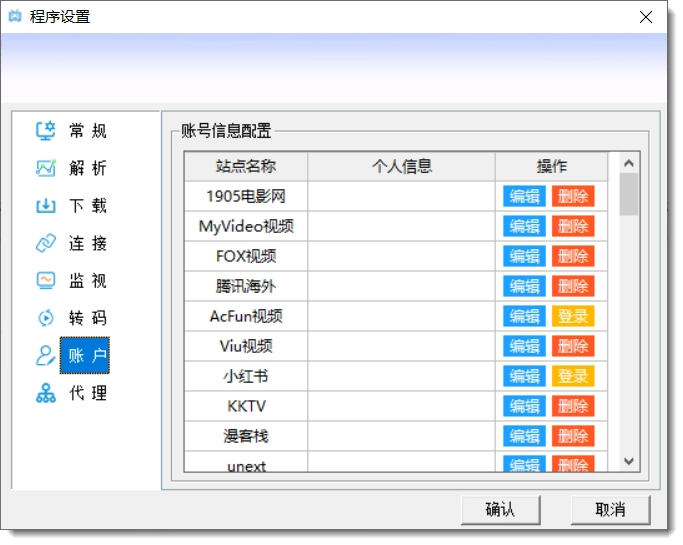Delete the Viu视频 account
Viewport: 683px width, 545px height.
573,346
